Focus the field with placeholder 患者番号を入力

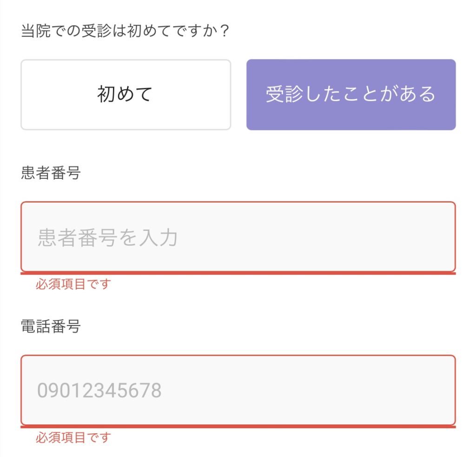238,236
